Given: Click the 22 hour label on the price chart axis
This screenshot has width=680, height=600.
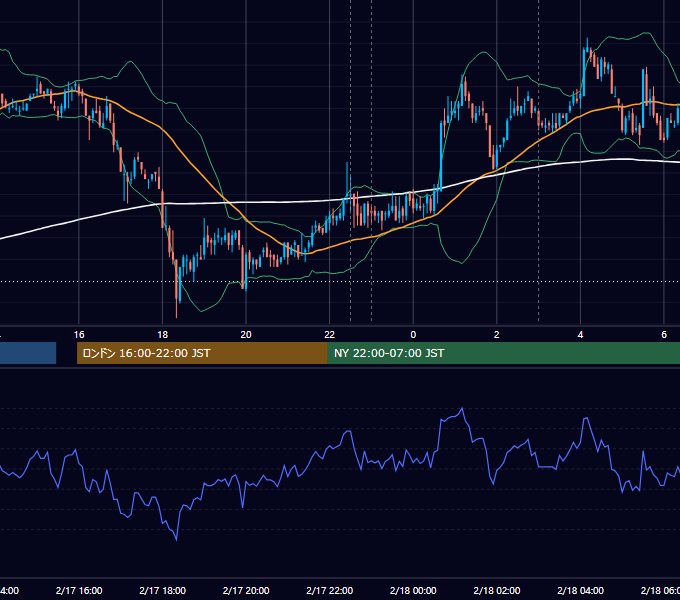Looking at the screenshot, I should tap(330, 335).
